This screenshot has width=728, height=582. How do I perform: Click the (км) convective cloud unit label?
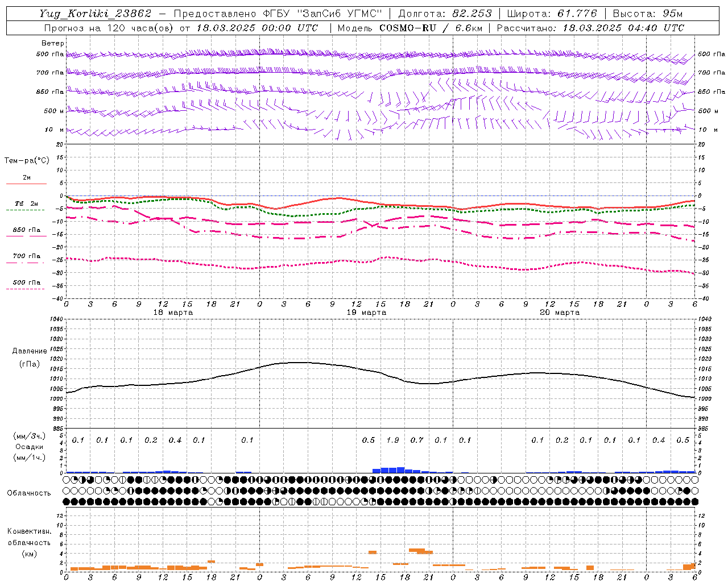pos(30,554)
